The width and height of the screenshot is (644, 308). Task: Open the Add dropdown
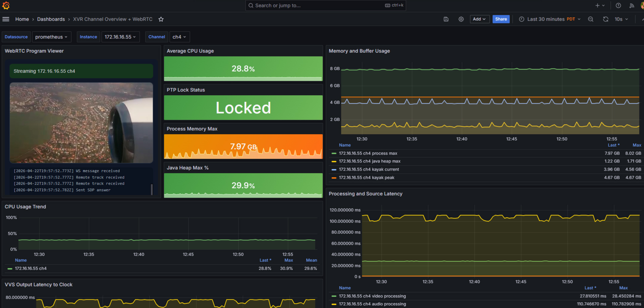coord(480,19)
